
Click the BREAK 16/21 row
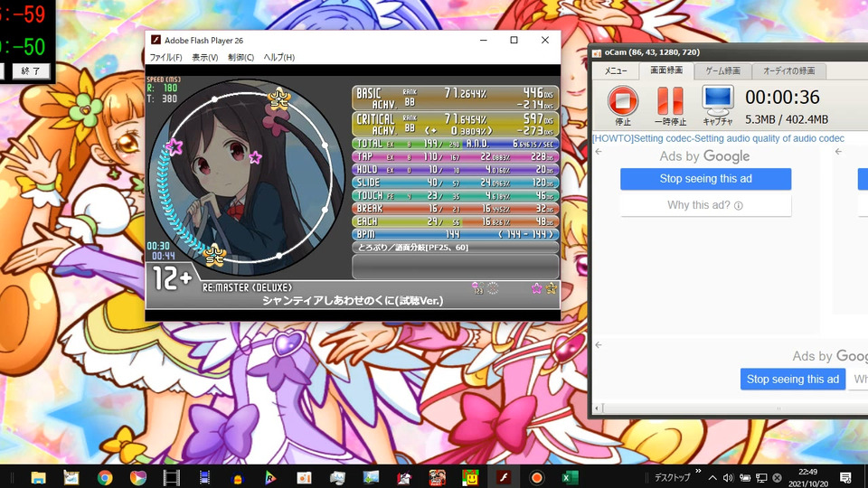tap(455, 209)
